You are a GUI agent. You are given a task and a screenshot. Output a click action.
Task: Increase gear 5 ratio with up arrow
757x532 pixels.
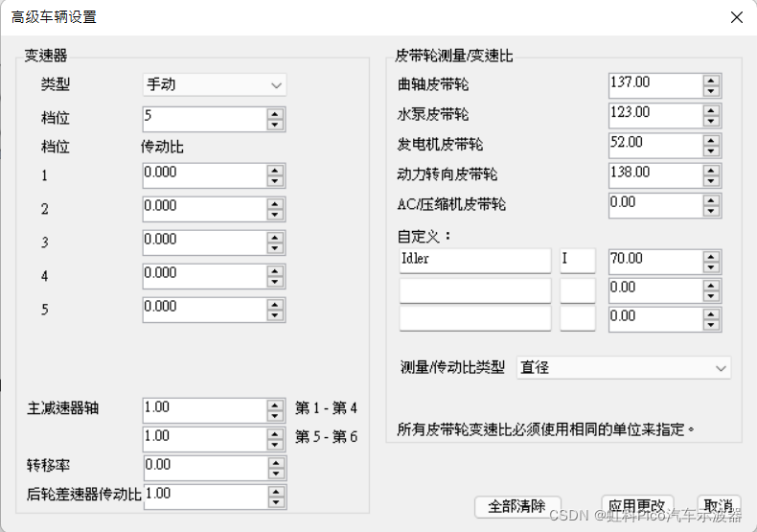[275, 305]
